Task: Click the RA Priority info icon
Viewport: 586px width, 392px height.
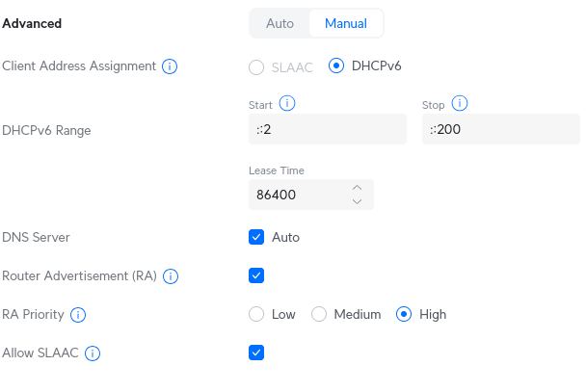Action: 78,315
